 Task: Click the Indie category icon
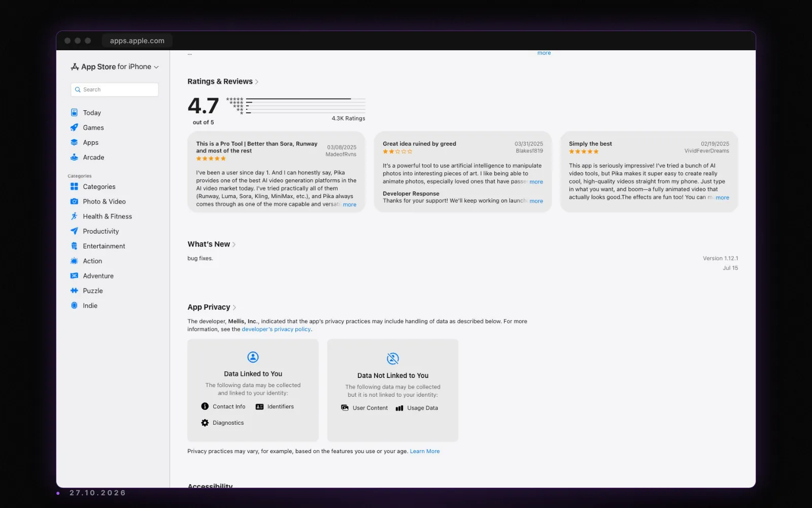74,305
